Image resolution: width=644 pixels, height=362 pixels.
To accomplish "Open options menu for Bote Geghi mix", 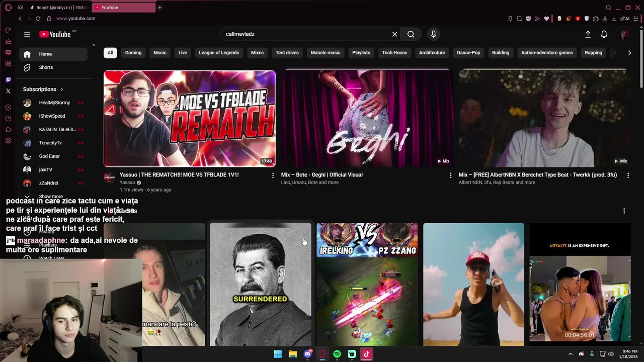I will tap(451, 175).
